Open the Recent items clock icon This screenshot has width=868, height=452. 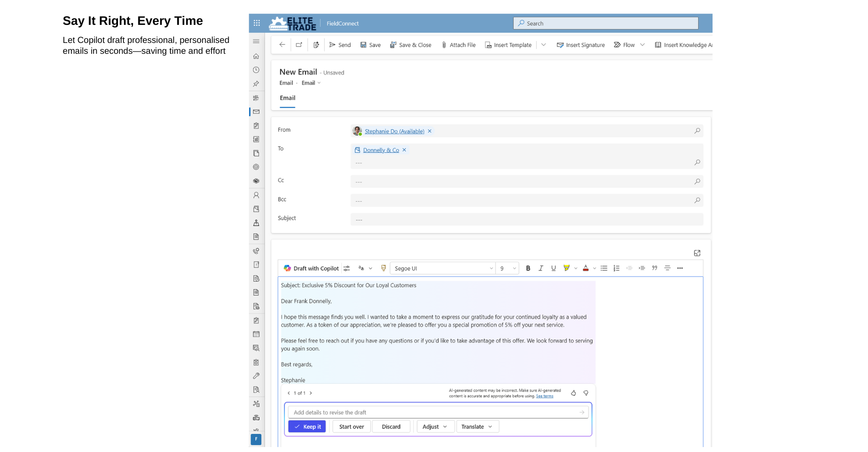coord(256,70)
